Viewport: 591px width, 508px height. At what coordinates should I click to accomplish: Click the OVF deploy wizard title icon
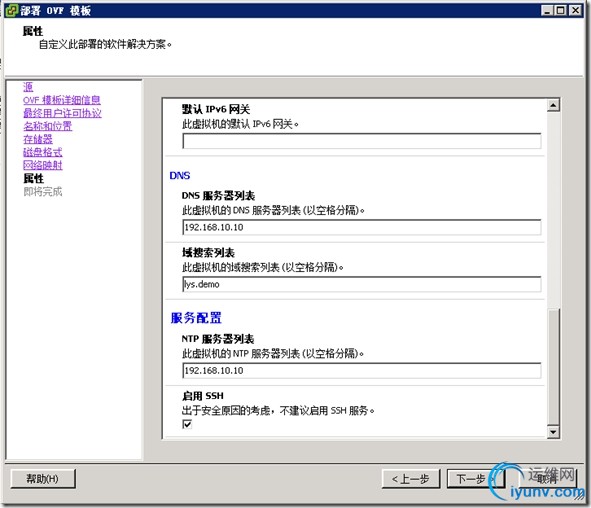click(x=11, y=10)
